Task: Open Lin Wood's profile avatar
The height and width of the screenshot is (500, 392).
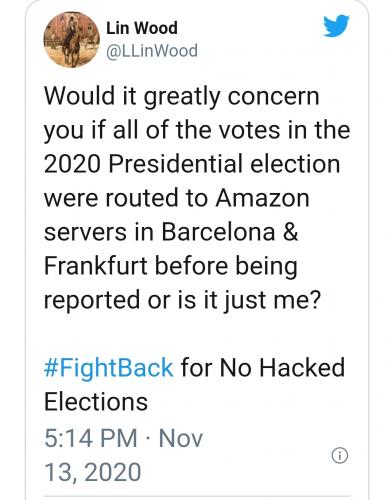Action: coord(71,40)
